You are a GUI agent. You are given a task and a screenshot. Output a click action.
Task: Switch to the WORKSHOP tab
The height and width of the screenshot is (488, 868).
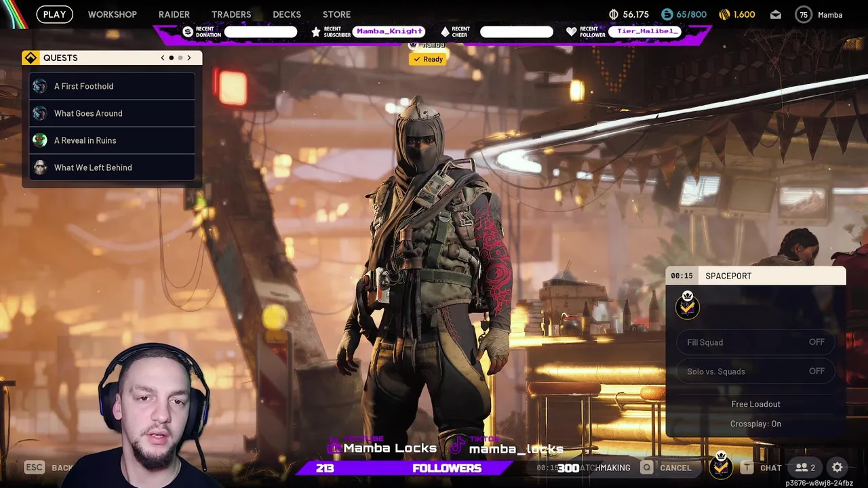112,14
